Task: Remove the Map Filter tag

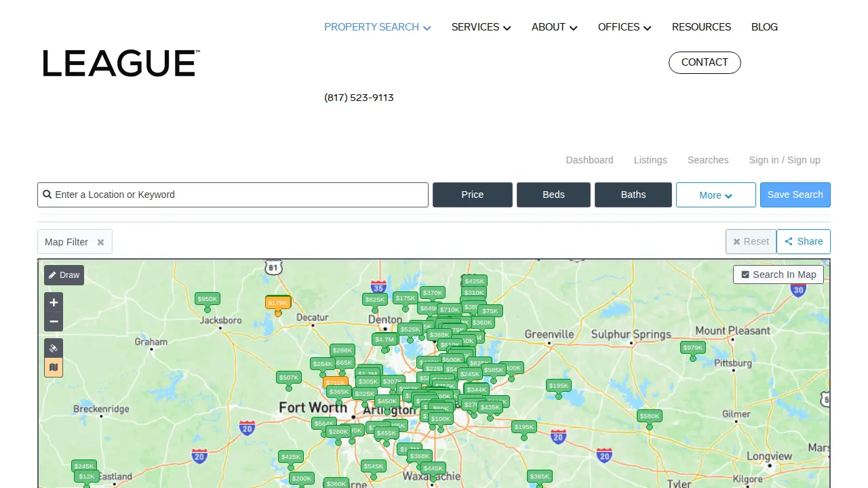Action: [x=100, y=242]
